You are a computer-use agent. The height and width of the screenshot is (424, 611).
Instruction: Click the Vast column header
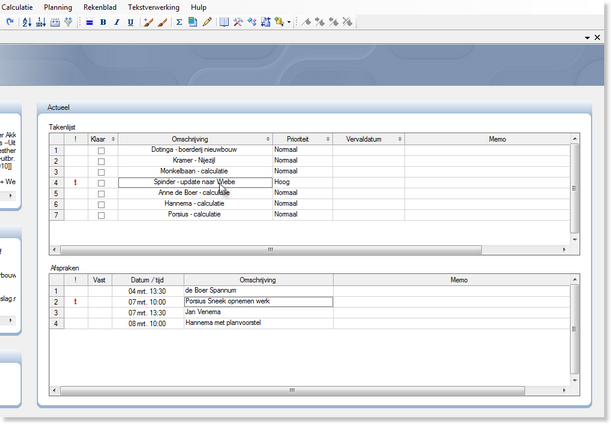[x=100, y=280]
